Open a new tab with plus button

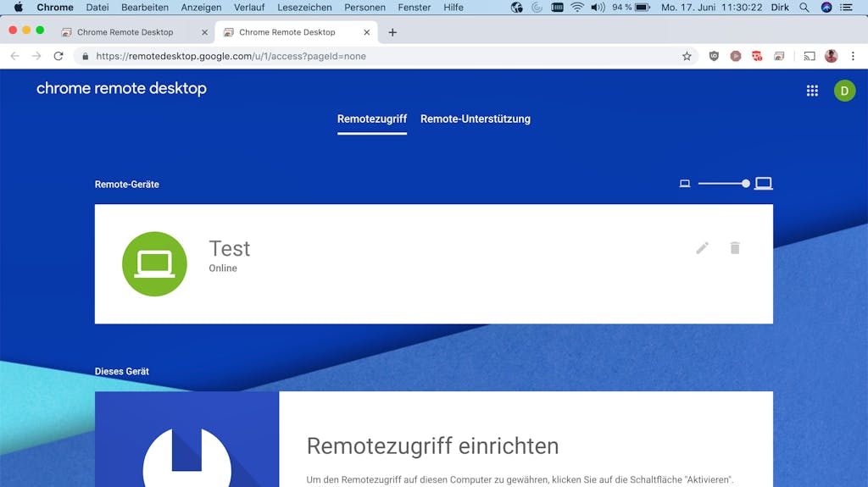click(392, 32)
